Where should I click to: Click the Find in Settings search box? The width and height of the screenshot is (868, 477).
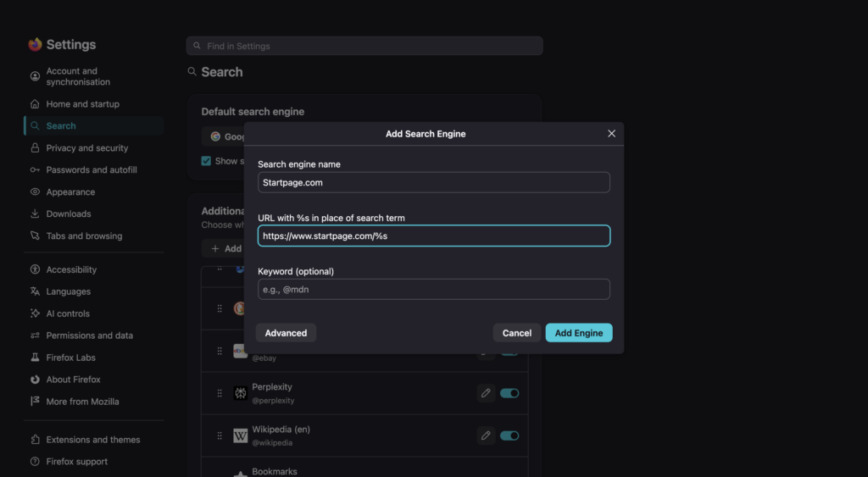point(364,46)
